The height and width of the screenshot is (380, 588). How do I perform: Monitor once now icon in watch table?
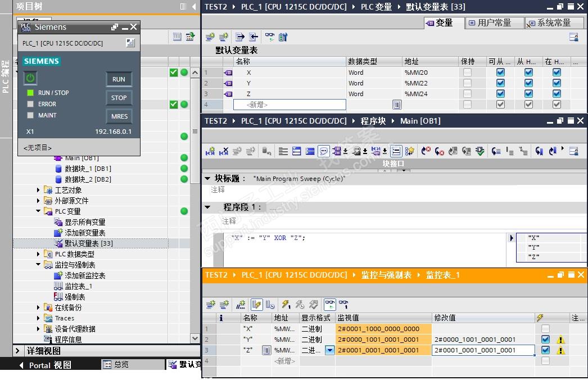click(x=343, y=305)
